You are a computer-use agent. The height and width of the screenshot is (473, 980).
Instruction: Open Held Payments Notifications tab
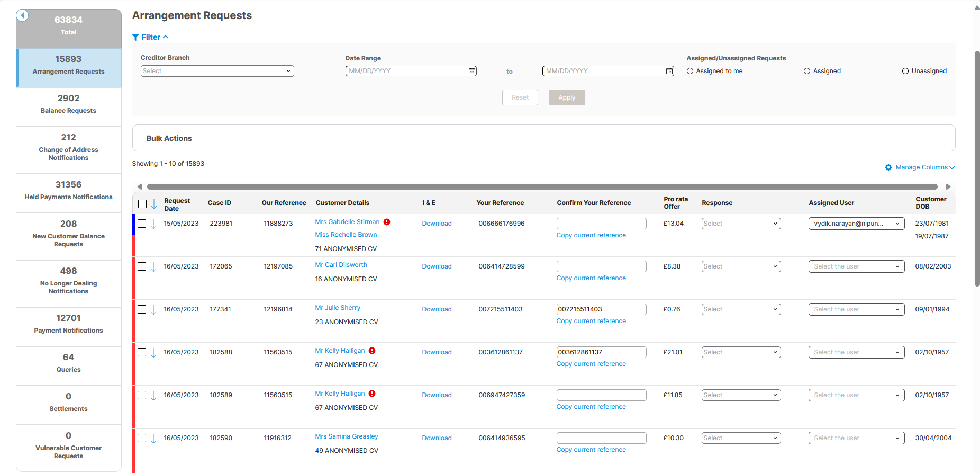pyautogui.click(x=69, y=190)
